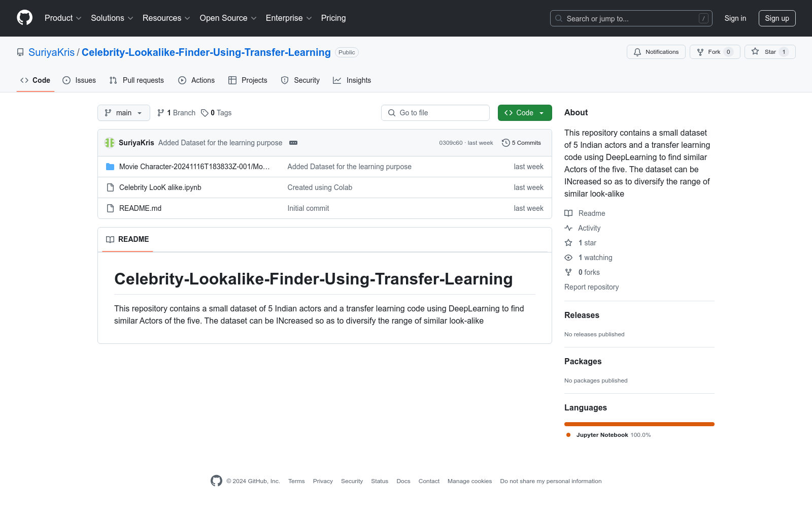The image size is (812, 508).
Task: Click the Movie Character folder icon
Action: tap(110, 167)
